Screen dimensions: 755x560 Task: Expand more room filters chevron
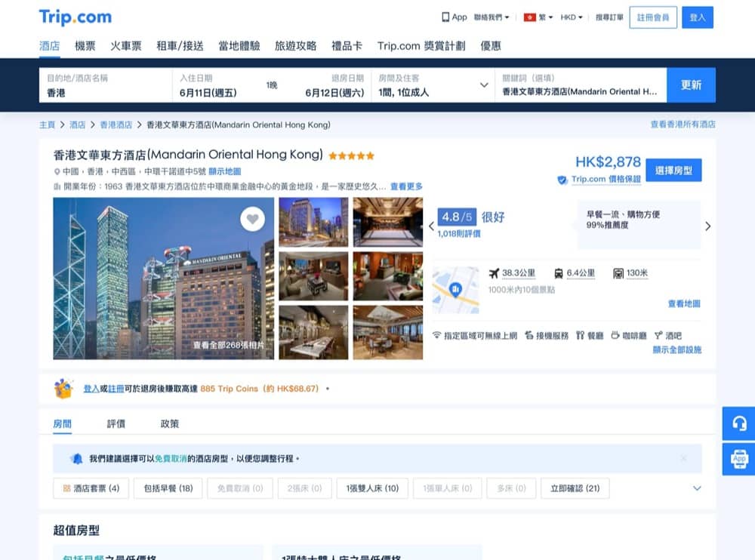click(x=697, y=488)
